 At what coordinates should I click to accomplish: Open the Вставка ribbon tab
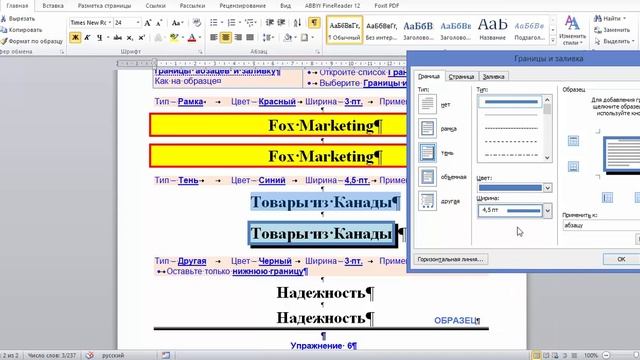tap(53, 6)
